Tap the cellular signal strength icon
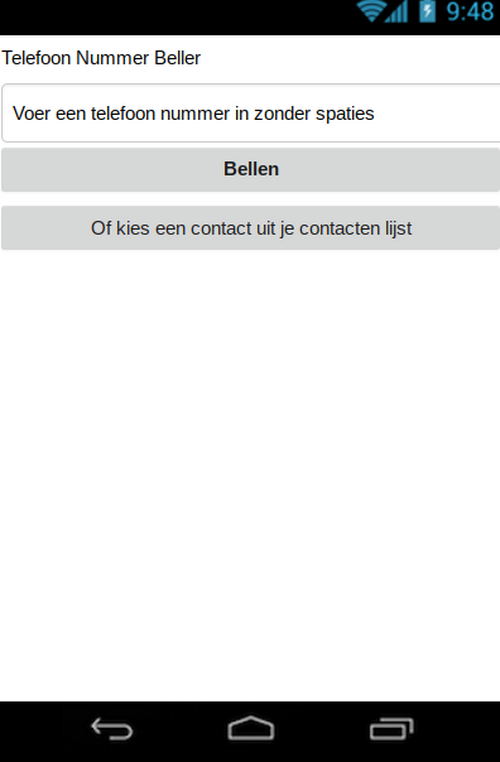This screenshot has width=500, height=762. pyautogui.click(x=397, y=12)
